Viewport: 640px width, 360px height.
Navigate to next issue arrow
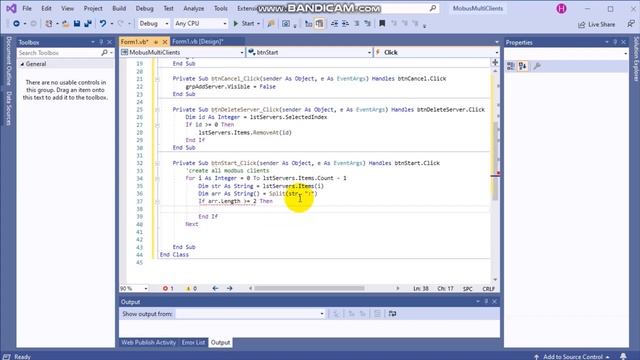[229, 288]
